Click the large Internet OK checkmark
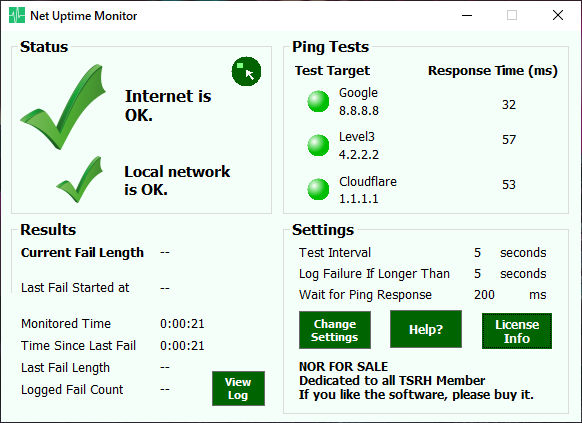 [x=63, y=107]
